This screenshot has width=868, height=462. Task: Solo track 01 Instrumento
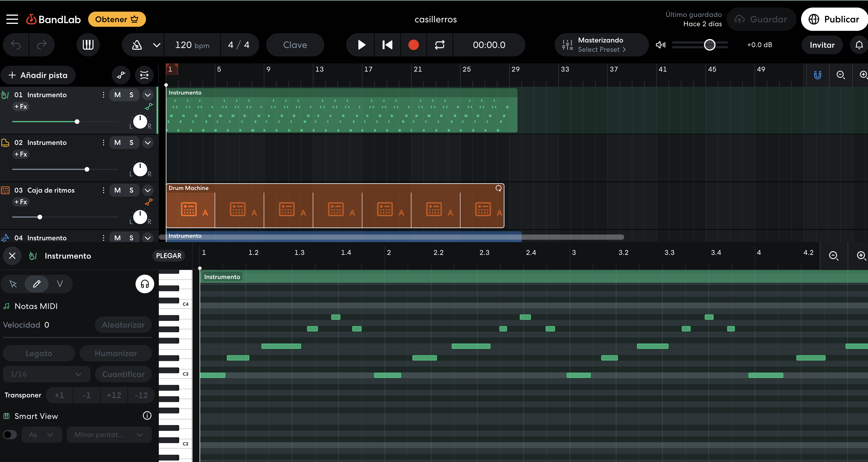[131, 95]
